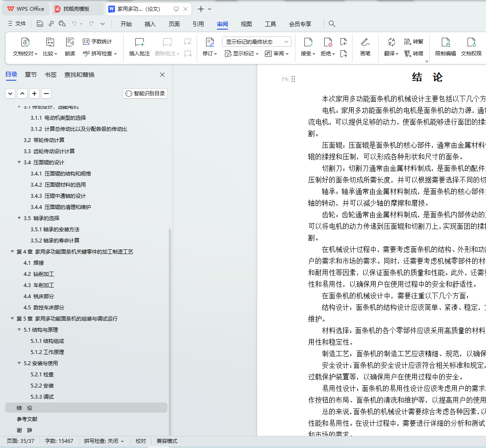Click the 校对 status bar button
The image size is (486, 448).
pyautogui.click(x=141, y=441)
